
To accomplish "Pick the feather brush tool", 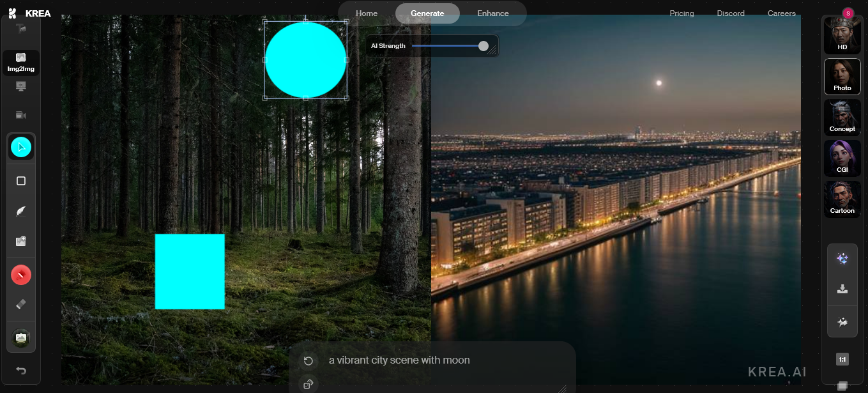I will coord(21,211).
